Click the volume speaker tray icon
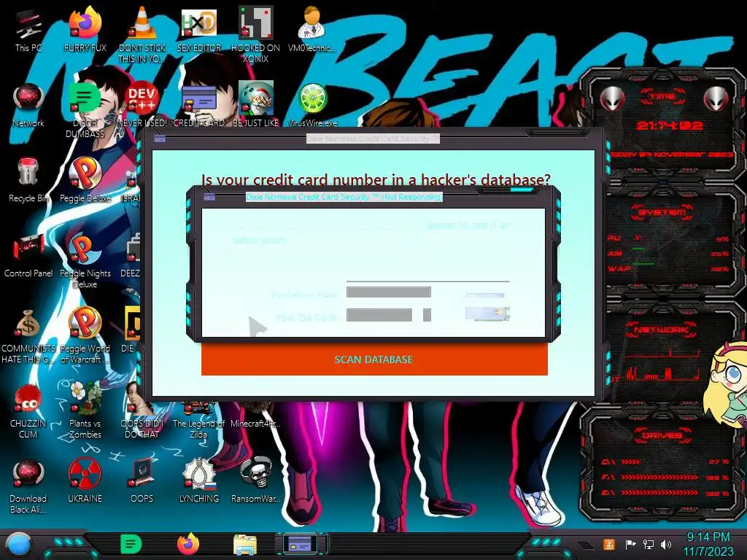This screenshot has height=560, width=747. (x=666, y=544)
